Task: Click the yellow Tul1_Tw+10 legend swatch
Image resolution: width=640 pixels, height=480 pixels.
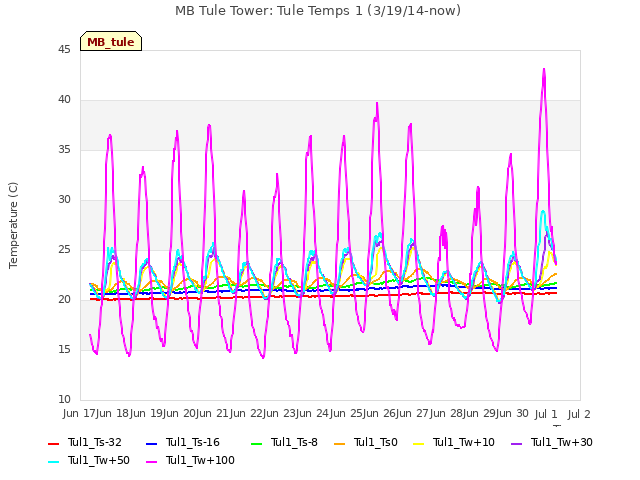Action: [418, 443]
